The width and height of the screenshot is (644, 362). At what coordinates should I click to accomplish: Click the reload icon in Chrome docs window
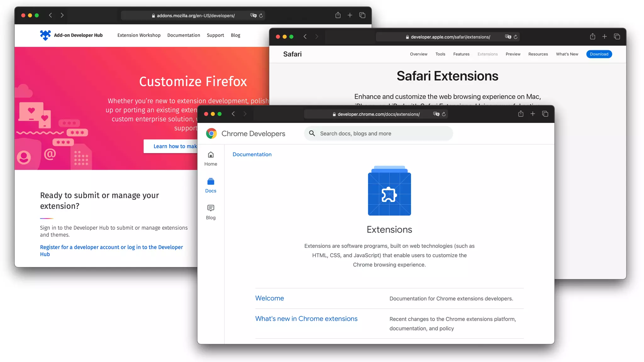tap(444, 114)
